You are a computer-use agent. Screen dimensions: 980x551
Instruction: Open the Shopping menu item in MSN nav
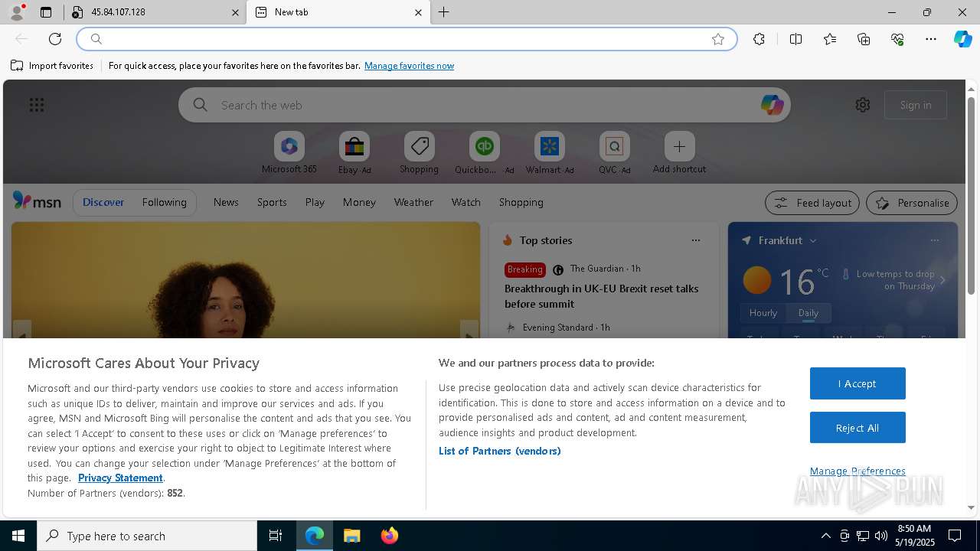click(x=521, y=202)
